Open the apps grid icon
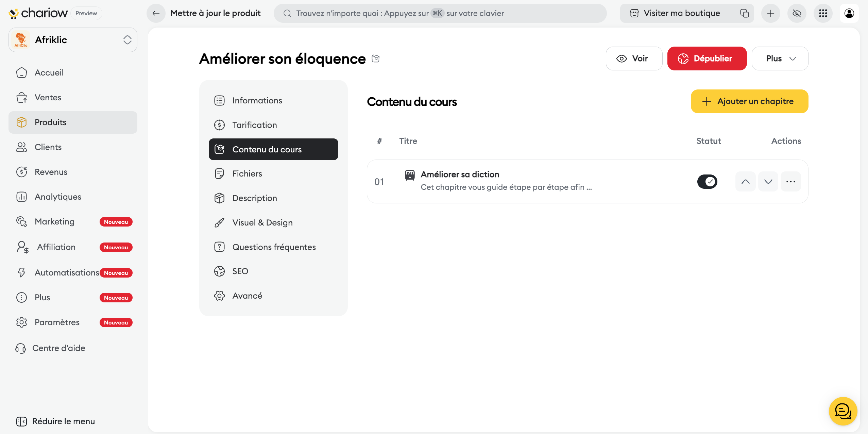 coord(823,13)
